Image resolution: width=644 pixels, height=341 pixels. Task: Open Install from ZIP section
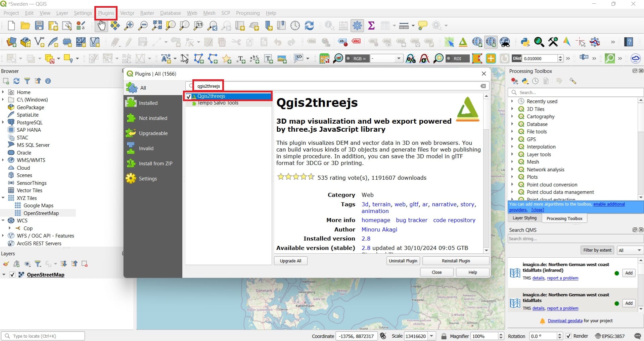[x=153, y=164]
